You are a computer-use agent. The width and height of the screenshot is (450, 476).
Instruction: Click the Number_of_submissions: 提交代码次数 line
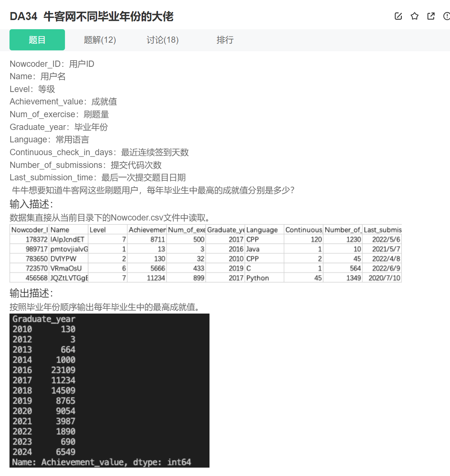(x=86, y=165)
